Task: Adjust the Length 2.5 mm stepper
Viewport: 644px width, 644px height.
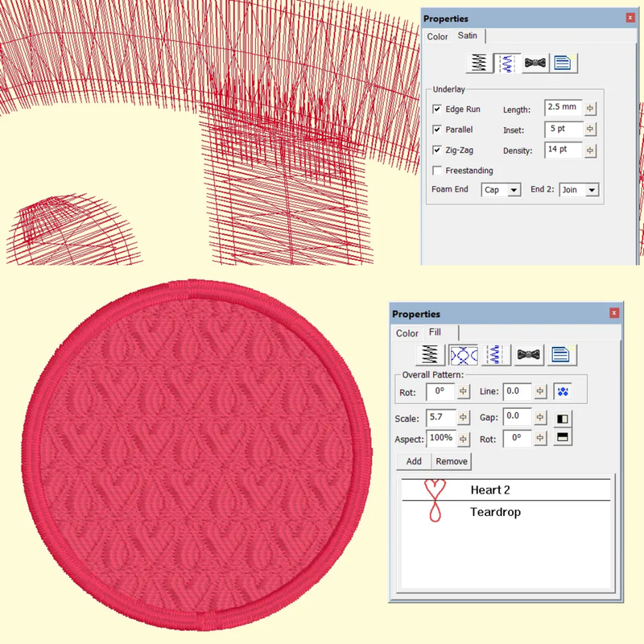Action: pyautogui.click(x=590, y=109)
